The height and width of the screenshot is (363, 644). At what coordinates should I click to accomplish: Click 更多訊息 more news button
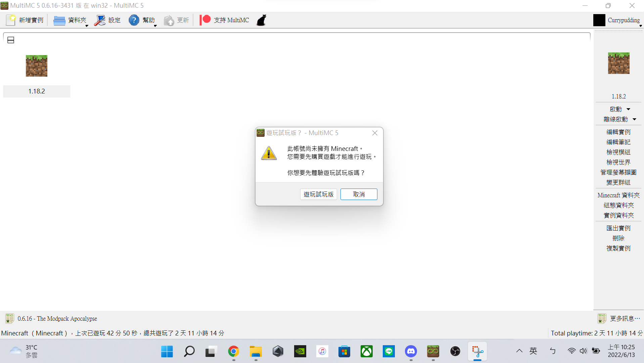pyautogui.click(x=619, y=319)
